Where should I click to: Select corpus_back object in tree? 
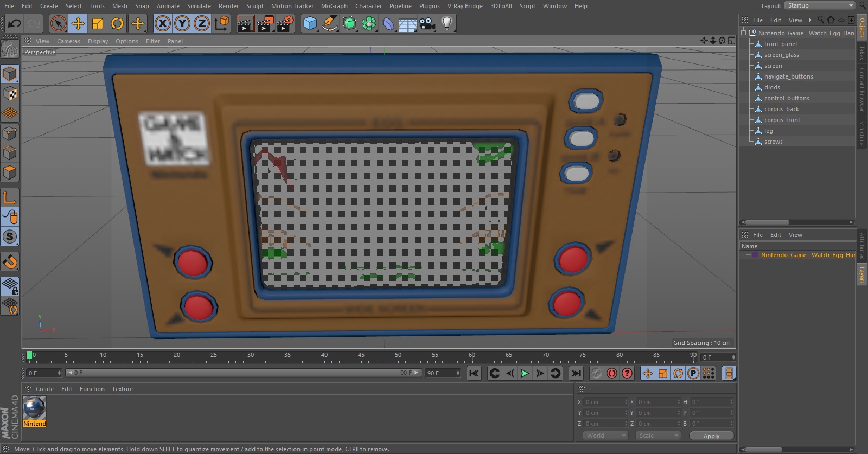coord(782,109)
